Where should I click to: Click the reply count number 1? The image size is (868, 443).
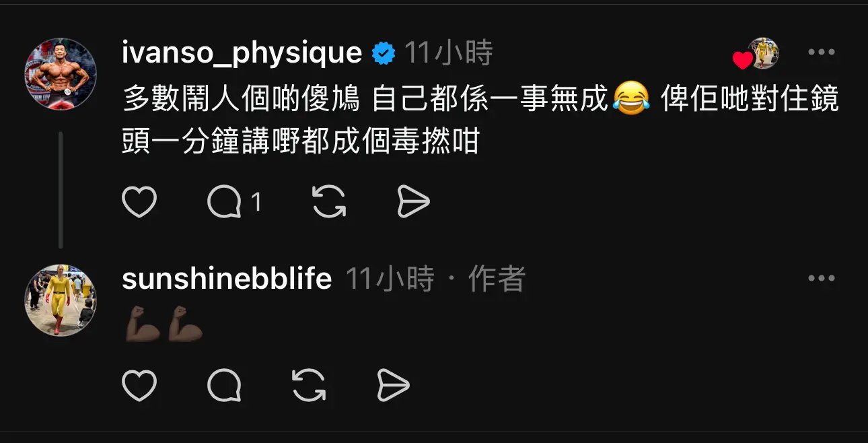(256, 202)
